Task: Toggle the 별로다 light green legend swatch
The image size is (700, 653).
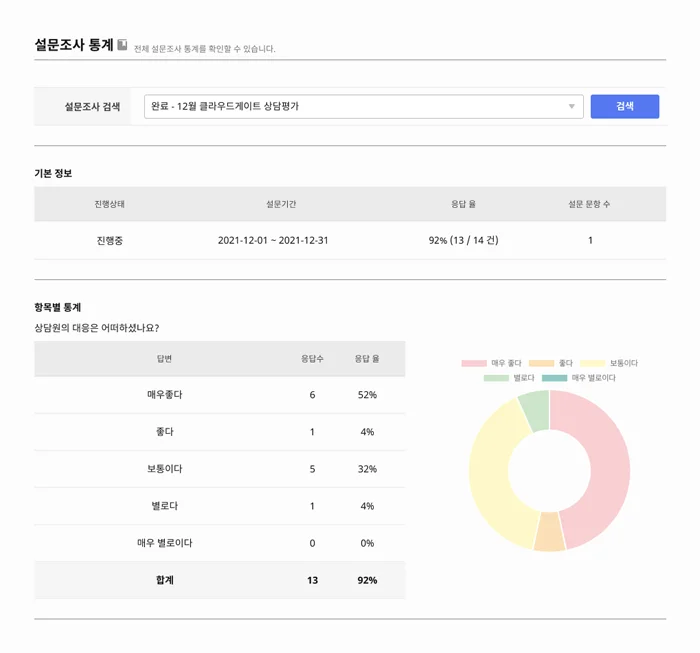Action: (x=496, y=378)
